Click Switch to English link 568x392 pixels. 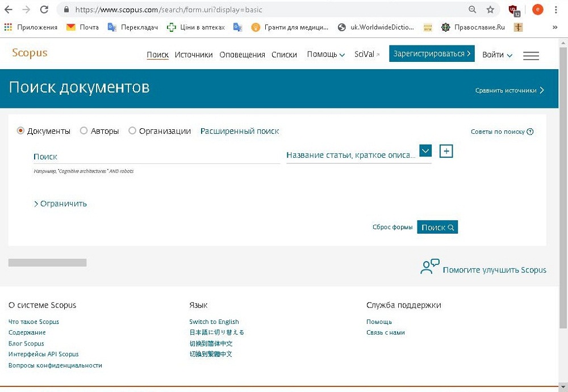(x=214, y=322)
